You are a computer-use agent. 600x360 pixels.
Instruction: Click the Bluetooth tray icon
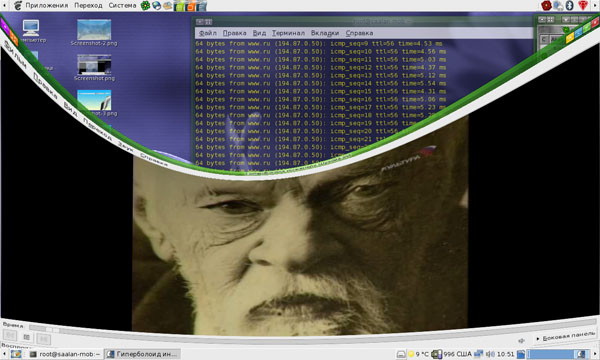tap(570, 5)
